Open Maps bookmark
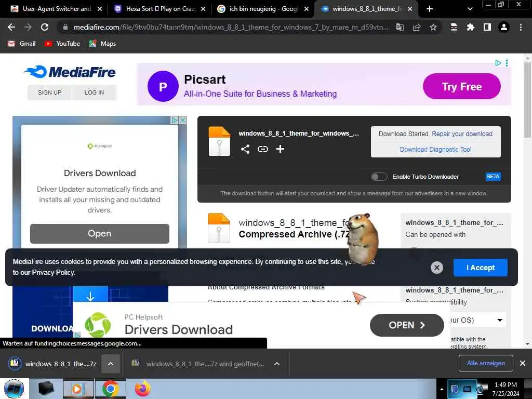The image size is (532, 399). 102,44
